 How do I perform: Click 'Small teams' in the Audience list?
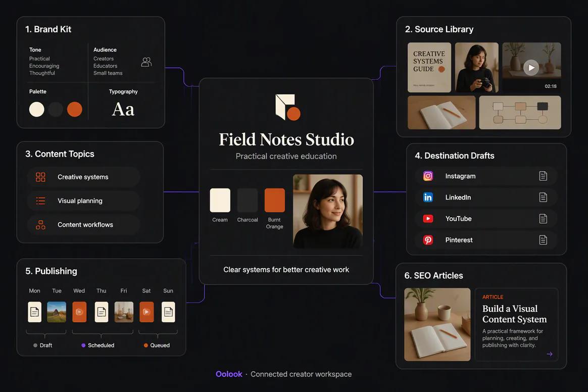coord(108,73)
